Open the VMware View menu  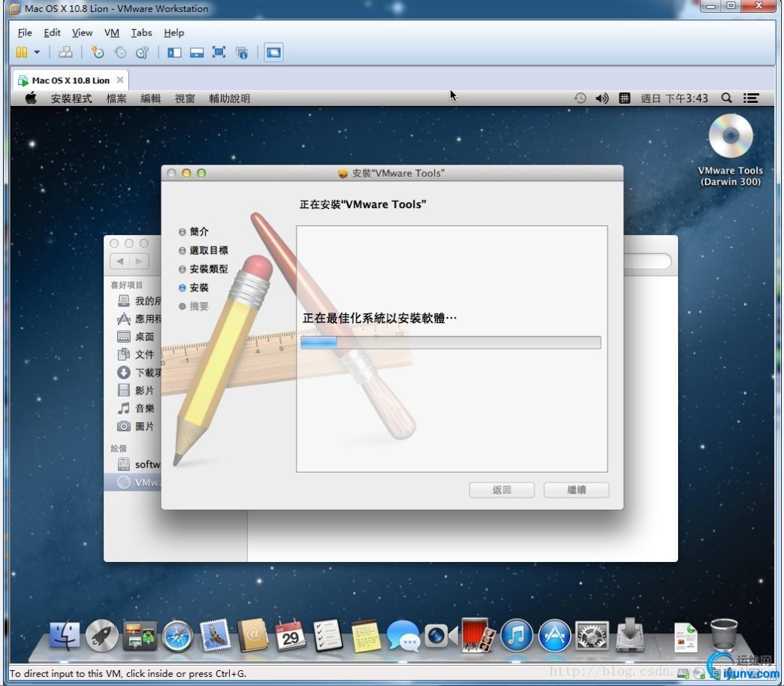click(82, 32)
